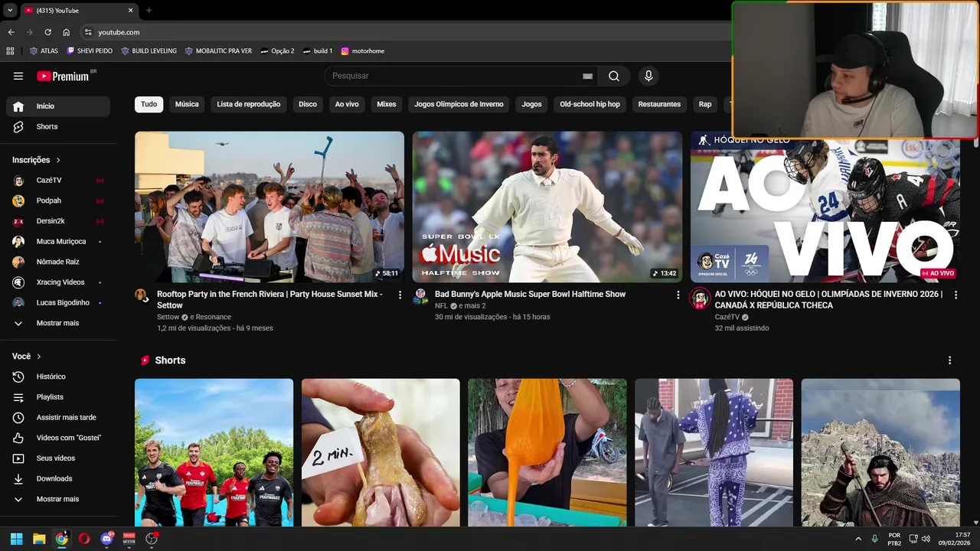This screenshot has height=551, width=980.
Task: Expand the Você section header
Action: [27, 357]
